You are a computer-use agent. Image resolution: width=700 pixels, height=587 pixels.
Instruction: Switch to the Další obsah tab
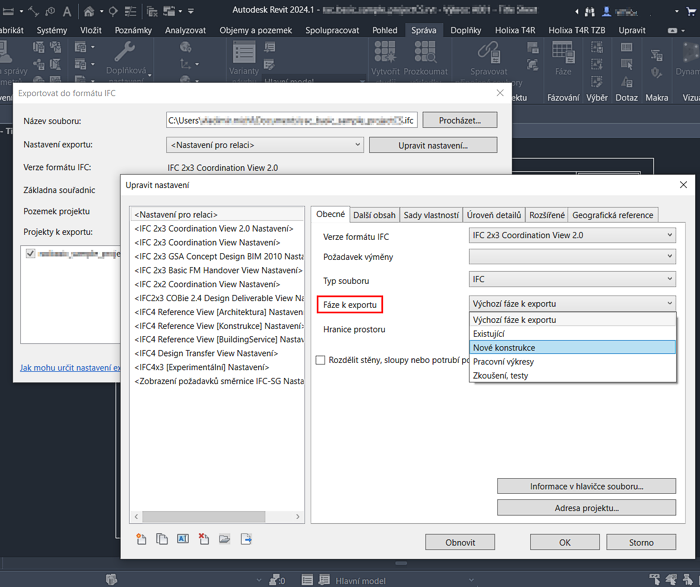(x=374, y=215)
